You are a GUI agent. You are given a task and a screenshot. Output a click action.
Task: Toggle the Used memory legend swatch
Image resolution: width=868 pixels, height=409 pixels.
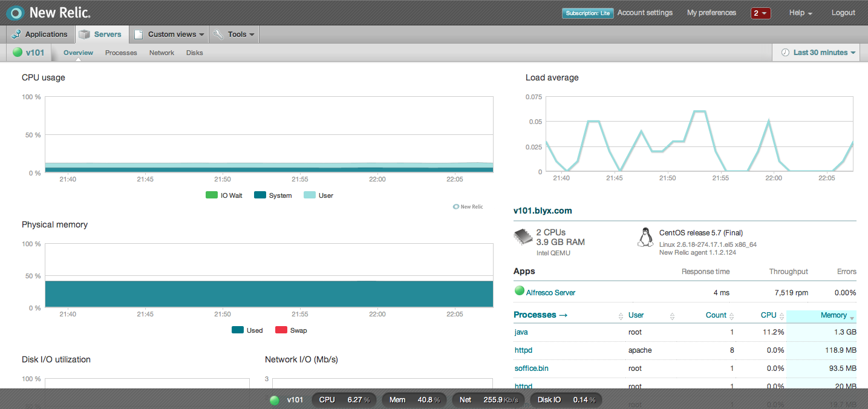coord(238,330)
